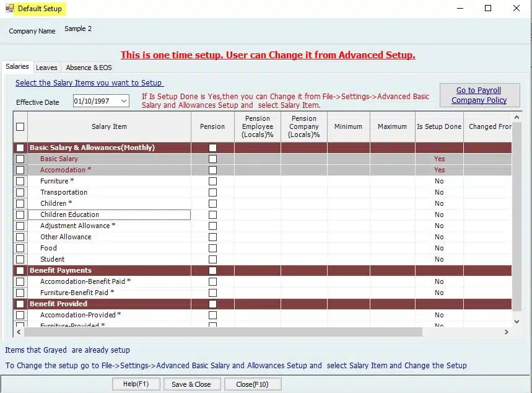Tick the row checkbox for Children Education

(20, 214)
